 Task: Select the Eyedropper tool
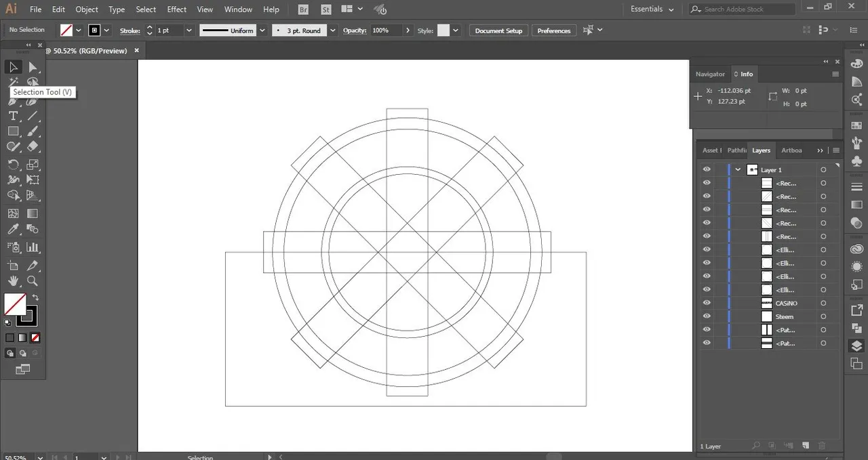coord(13,229)
